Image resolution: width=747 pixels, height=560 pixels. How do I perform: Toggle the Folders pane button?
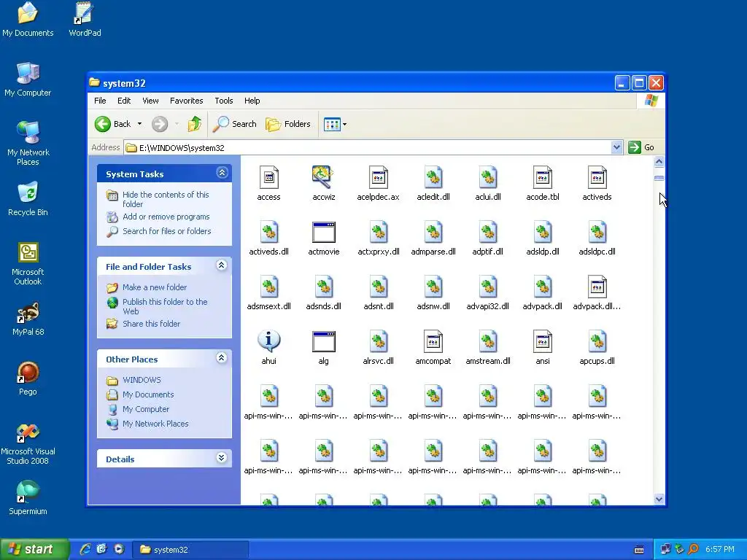click(x=287, y=124)
